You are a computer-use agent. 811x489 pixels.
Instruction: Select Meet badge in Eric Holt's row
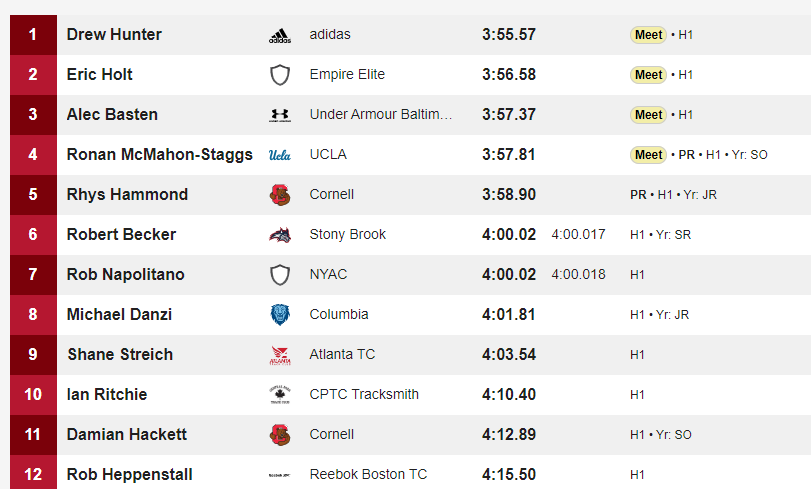tap(648, 75)
